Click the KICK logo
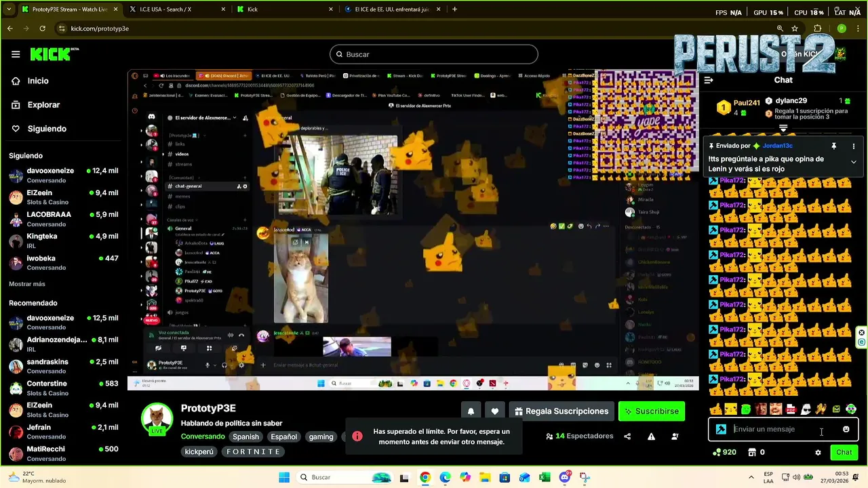Viewport: 868px width, 488px height. 54,54
